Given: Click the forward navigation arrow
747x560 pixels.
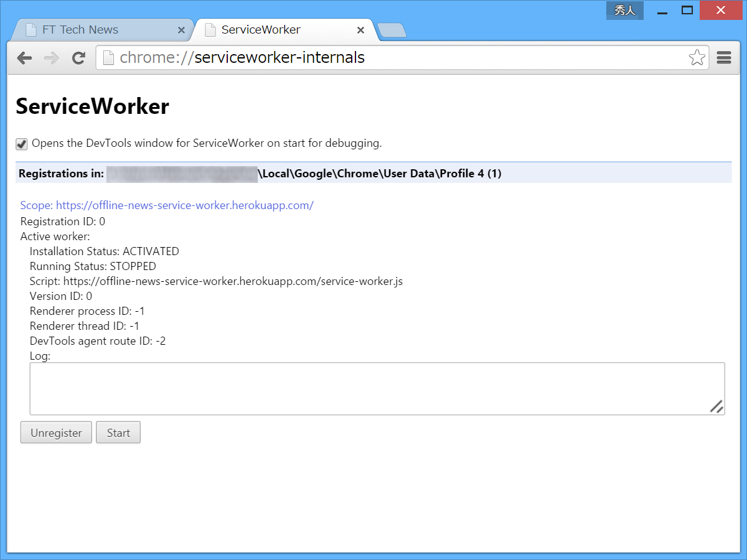Looking at the screenshot, I should (x=52, y=58).
